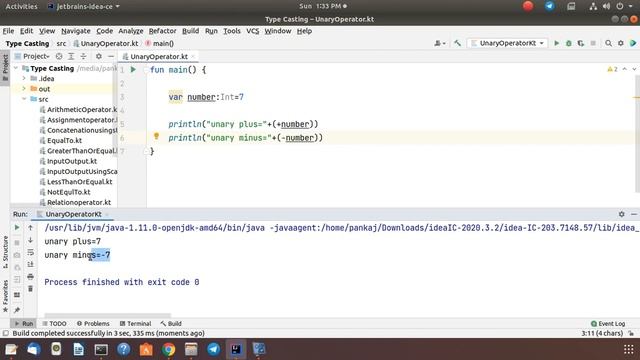640x360 pixels.
Task: Open the Event Log
Action: click(x=608, y=324)
